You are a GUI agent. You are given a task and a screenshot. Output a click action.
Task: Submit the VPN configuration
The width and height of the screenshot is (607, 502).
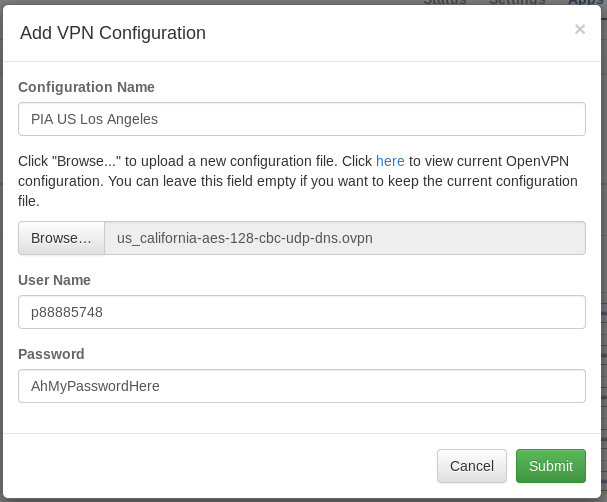pyautogui.click(x=551, y=466)
